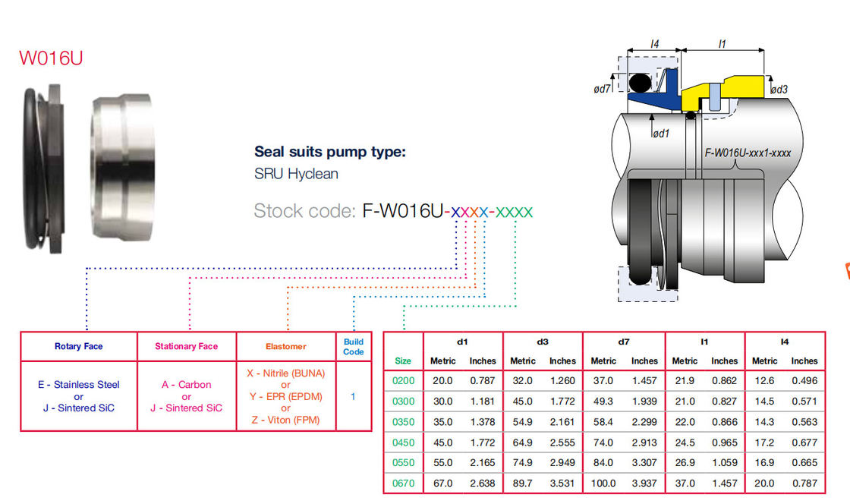The height and width of the screenshot is (504, 850).
Task: Click the Size column header
Action: tap(403, 361)
